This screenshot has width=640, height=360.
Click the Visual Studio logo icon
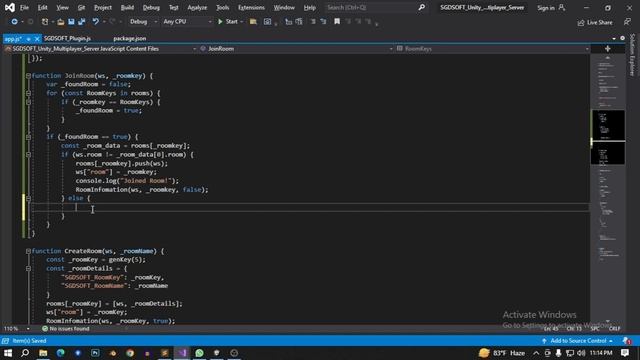click(9, 7)
